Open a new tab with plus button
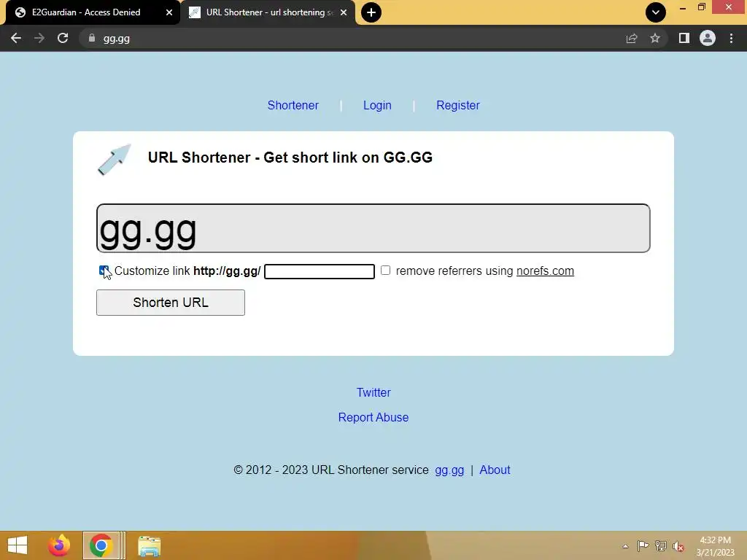 (x=371, y=12)
